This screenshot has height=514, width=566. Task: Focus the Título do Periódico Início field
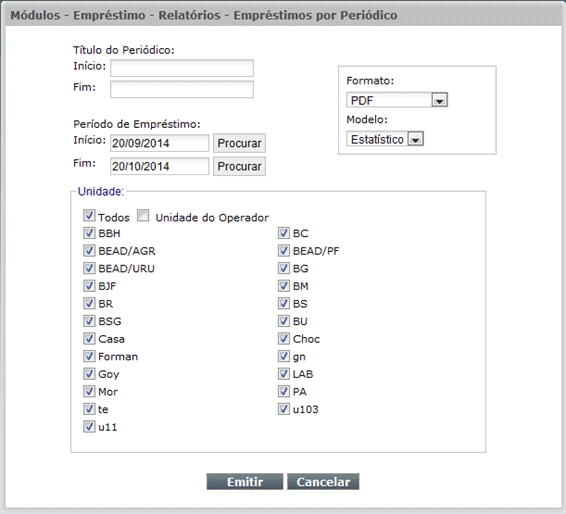182,68
